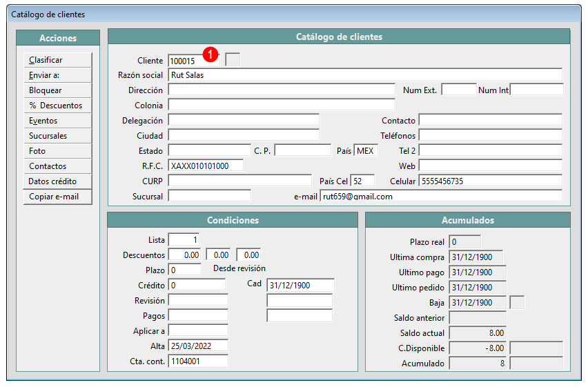
Task: Open the Eventos action
Action: pos(58,121)
